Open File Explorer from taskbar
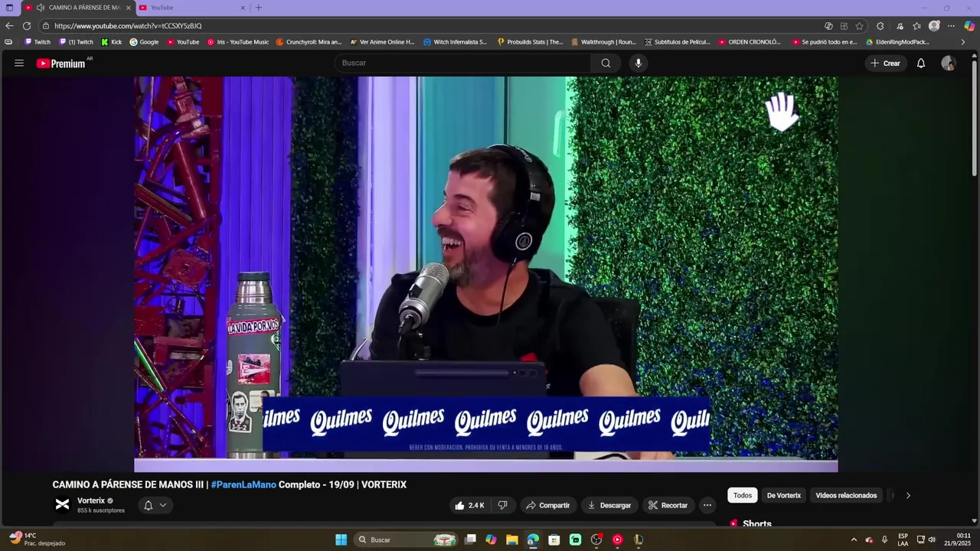 pos(511,540)
